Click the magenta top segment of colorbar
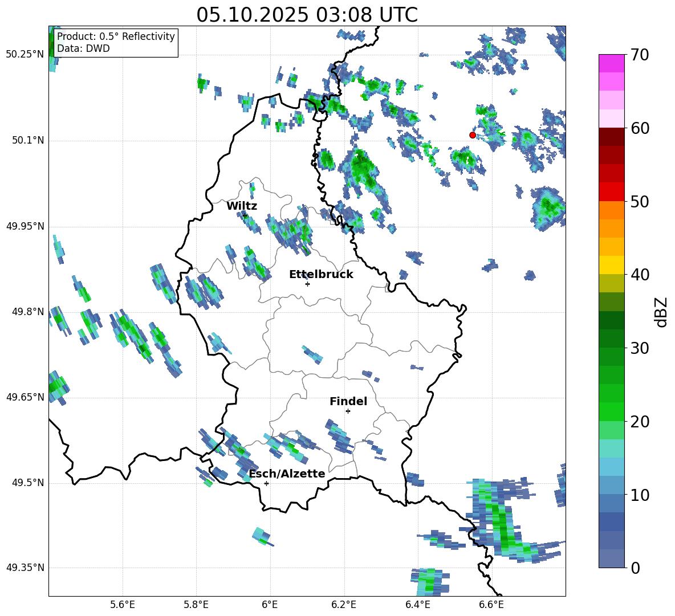The image size is (675, 616). click(611, 63)
